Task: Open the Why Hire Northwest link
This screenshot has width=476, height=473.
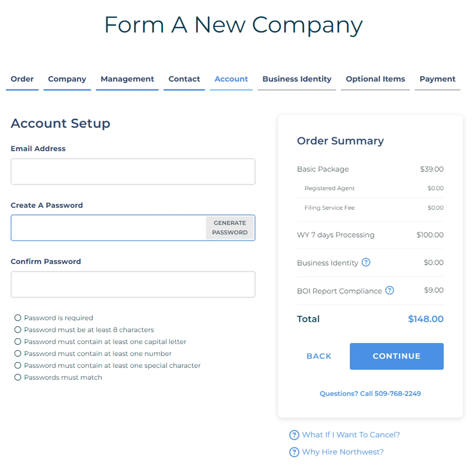Action: [343, 452]
